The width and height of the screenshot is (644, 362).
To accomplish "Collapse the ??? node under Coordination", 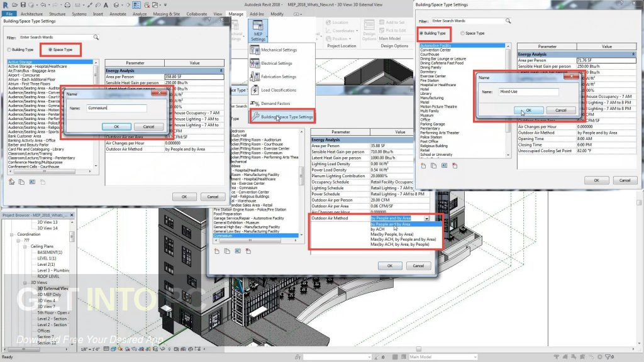I will tap(18, 241).
